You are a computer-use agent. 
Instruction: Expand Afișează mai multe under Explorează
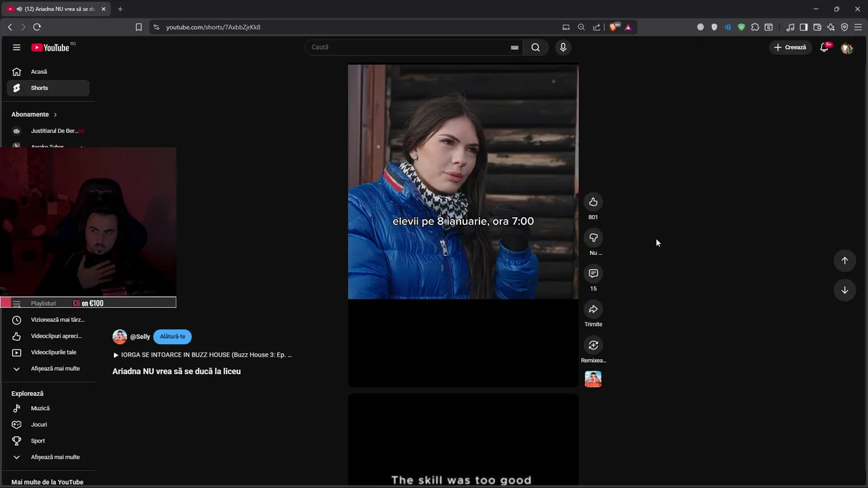click(48, 457)
